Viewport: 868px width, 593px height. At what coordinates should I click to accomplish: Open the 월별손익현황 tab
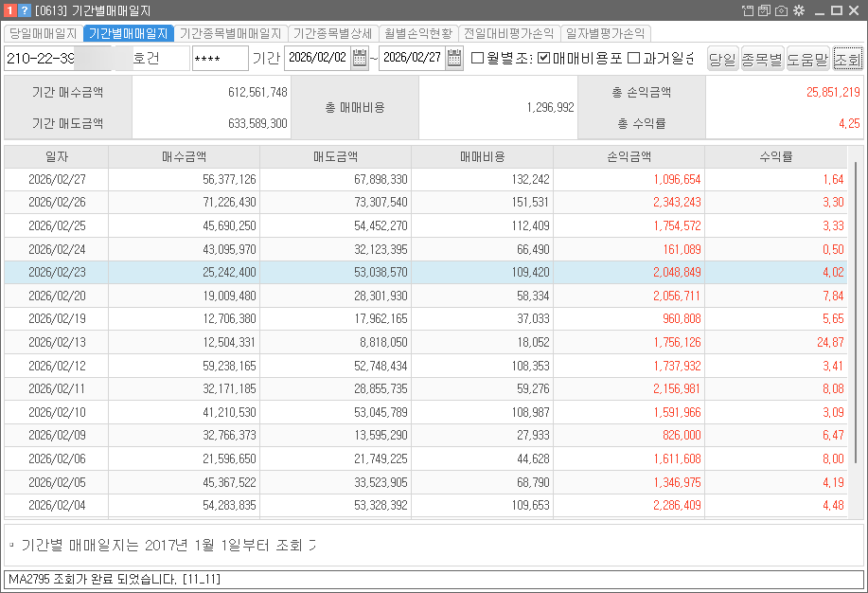coord(418,33)
